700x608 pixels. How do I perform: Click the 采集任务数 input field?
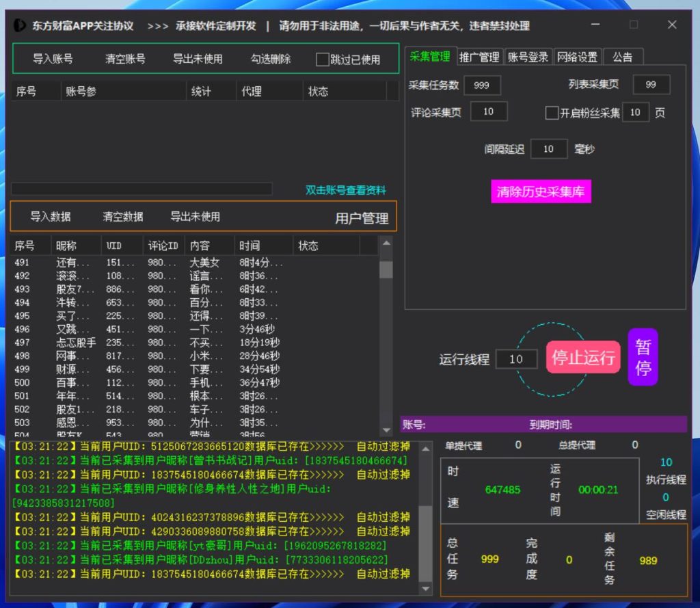pos(482,85)
